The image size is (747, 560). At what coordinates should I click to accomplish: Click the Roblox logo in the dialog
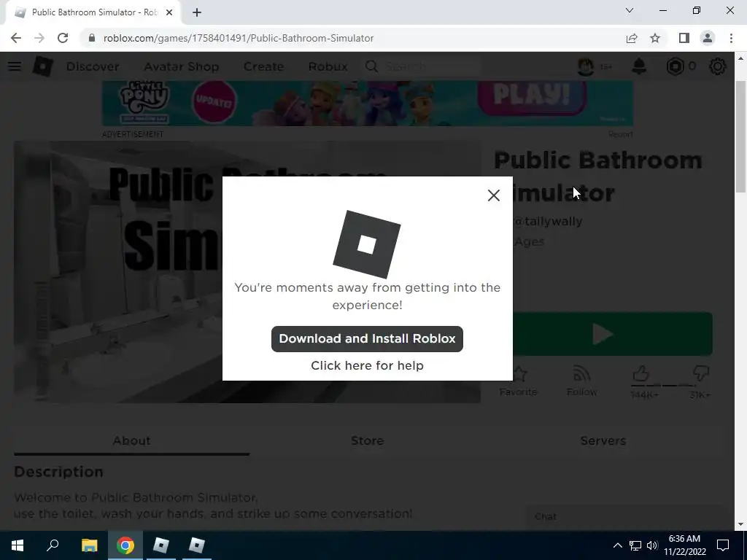pos(367,244)
